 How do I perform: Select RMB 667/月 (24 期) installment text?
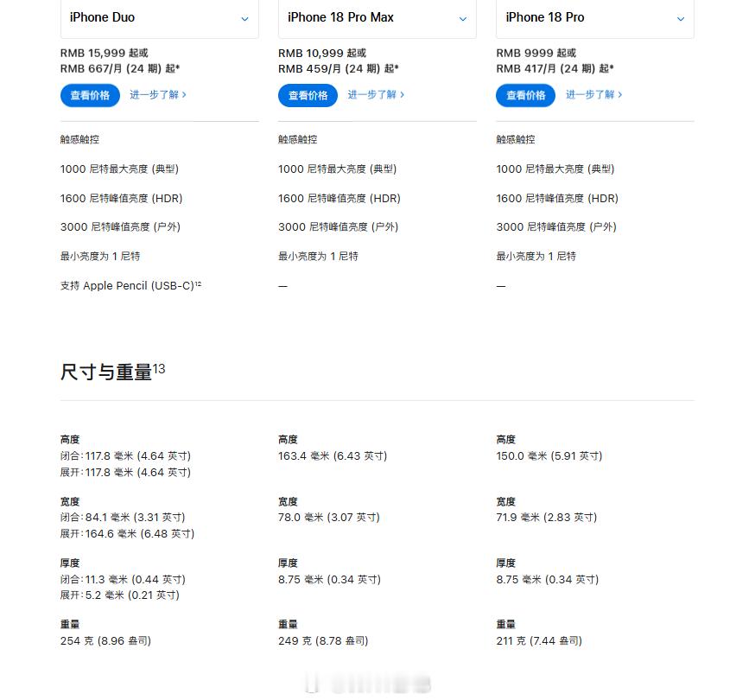click(x=120, y=68)
